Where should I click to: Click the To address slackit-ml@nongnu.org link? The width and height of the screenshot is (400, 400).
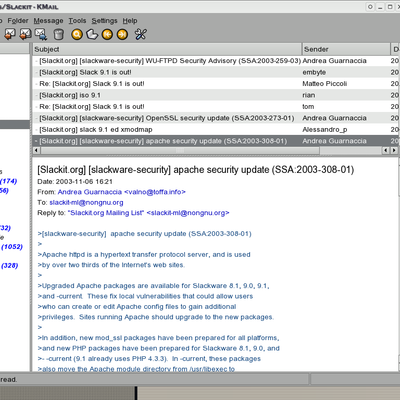click(x=86, y=202)
